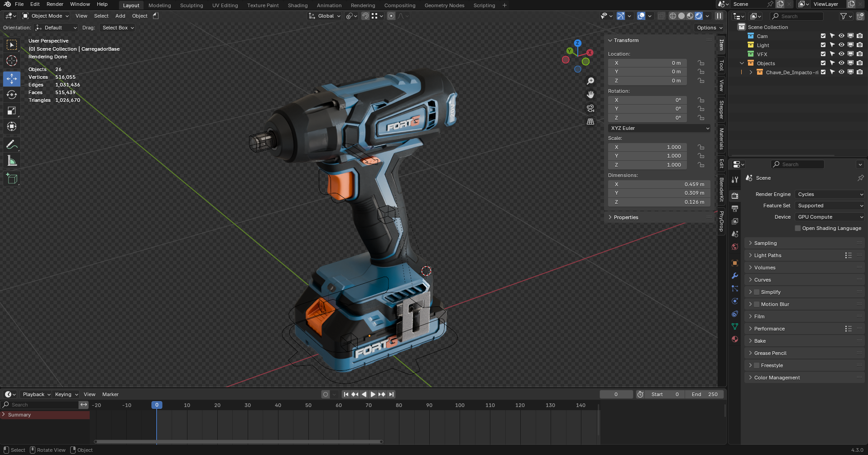This screenshot has width=868, height=455.
Task: Open the View Layer properties icon
Action: pyautogui.click(x=735, y=221)
